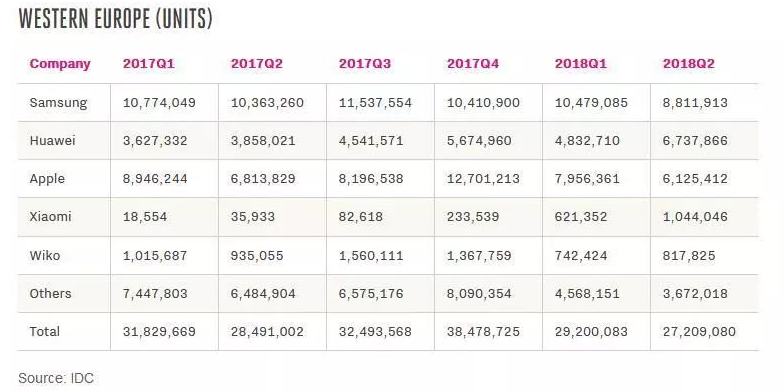
Task: Select the 2017Q3 column header
Action: [365, 64]
